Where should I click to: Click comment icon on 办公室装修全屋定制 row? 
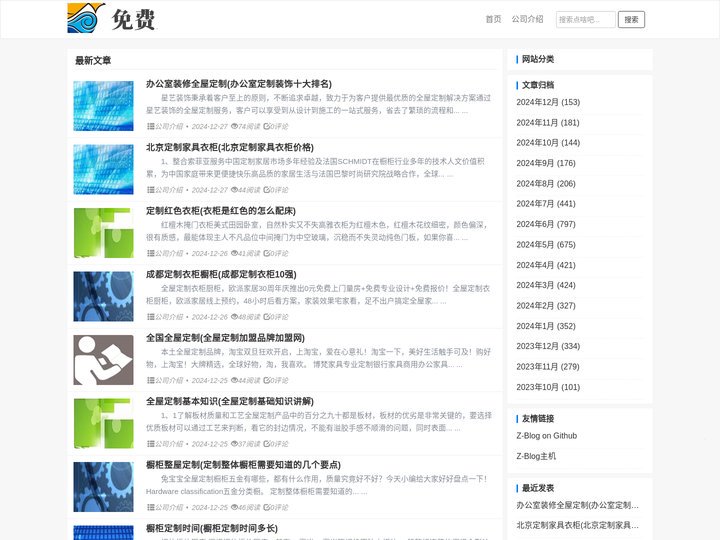(x=266, y=126)
